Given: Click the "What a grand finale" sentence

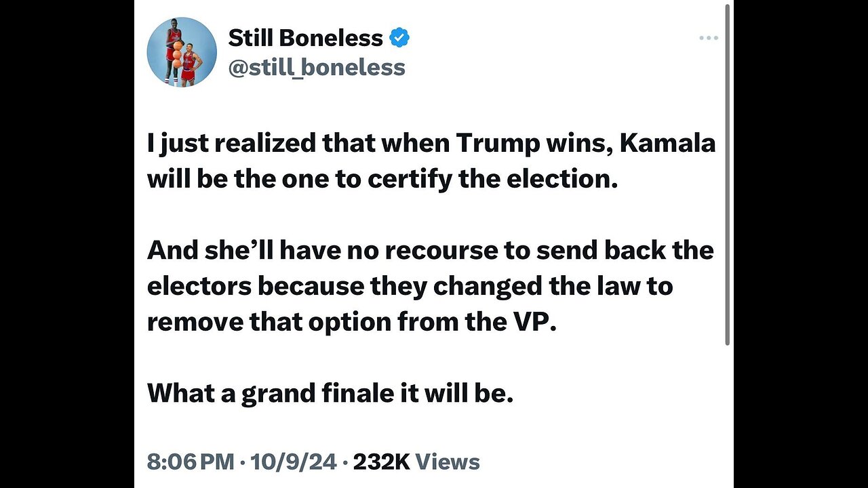Looking at the screenshot, I should (330, 392).
